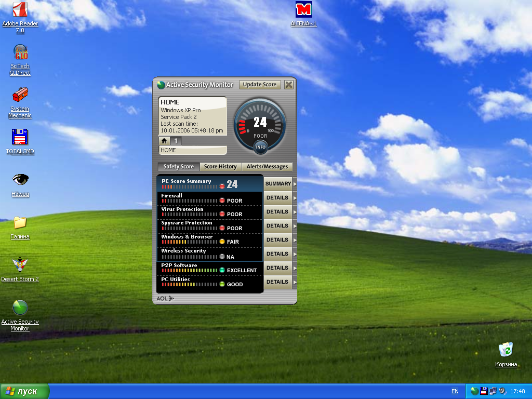Image resolution: width=532 pixels, height=399 pixels.
Task: Select the computer tab numbered 1
Action: (x=176, y=141)
